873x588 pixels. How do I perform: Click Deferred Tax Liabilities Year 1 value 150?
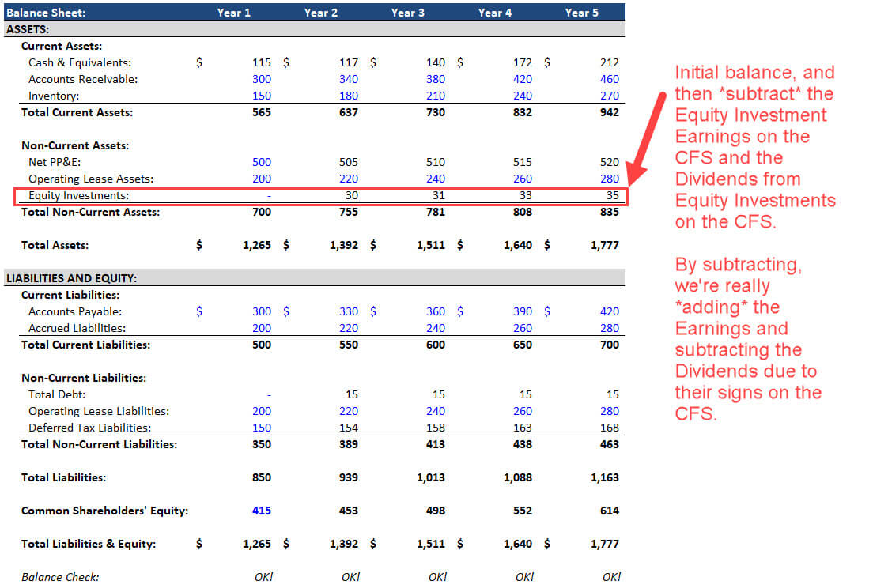pyautogui.click(x=262, y=428)
